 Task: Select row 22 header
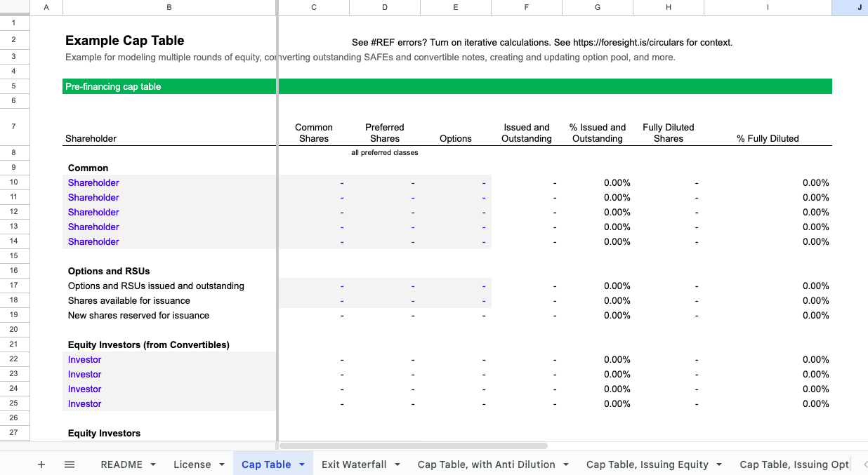click(x=15, y=359)
